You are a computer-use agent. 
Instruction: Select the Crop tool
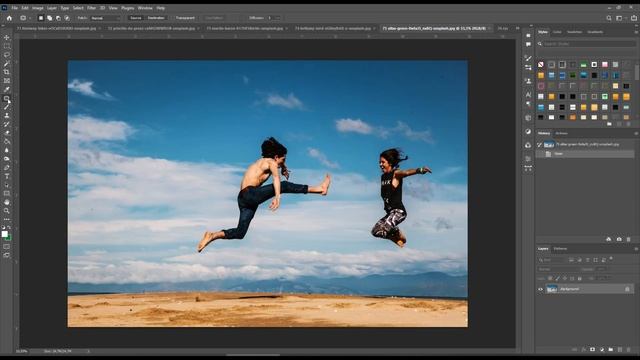pyautogui.click(x=7, y=72)
